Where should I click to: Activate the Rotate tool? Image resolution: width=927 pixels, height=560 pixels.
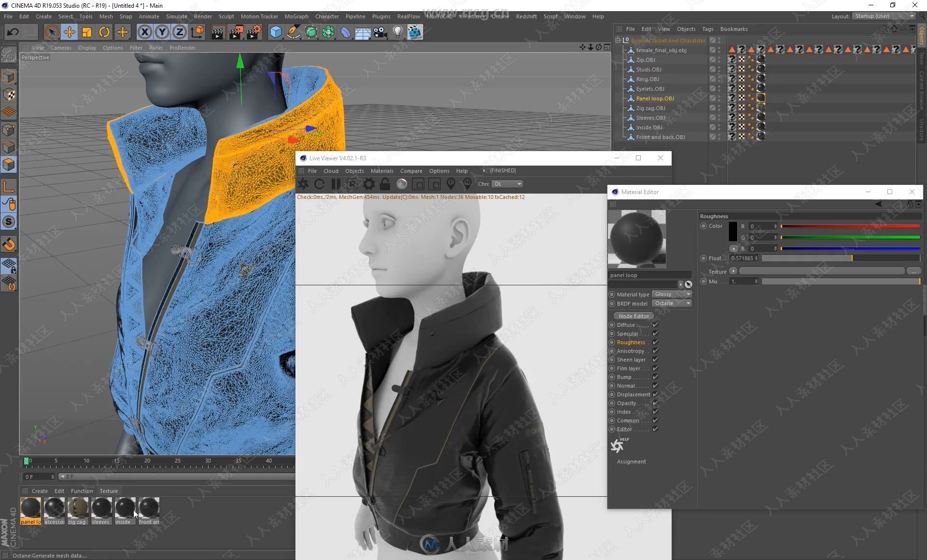(104, 32)
